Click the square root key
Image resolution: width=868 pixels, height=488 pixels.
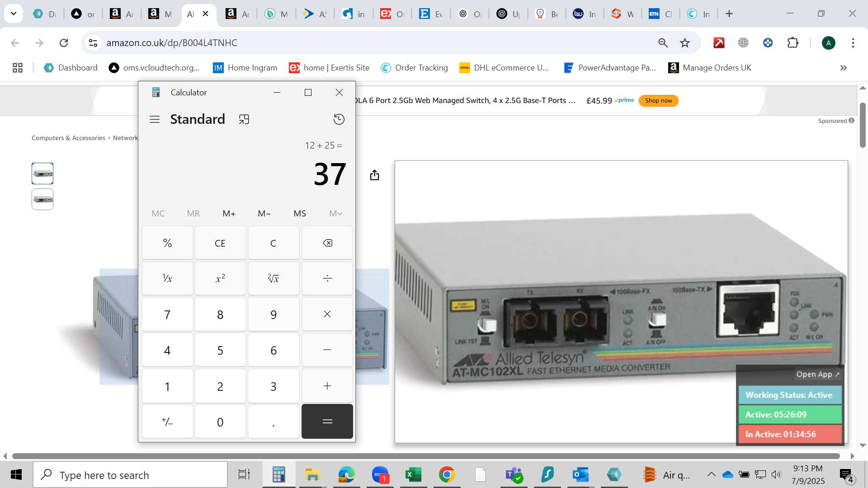(274, 278)
